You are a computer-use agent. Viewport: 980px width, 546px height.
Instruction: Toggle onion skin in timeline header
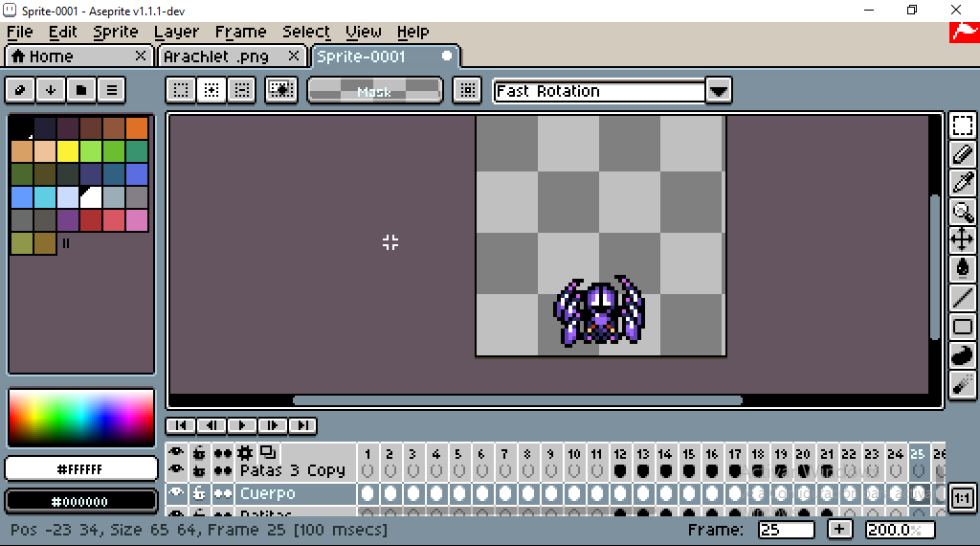point(268,452)
